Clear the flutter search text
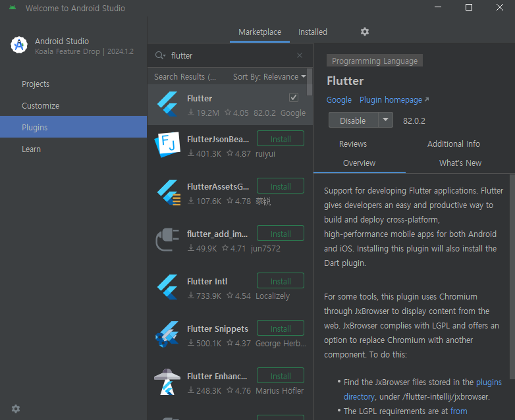This screenshot has height=420, width=515. pos(300,55)
